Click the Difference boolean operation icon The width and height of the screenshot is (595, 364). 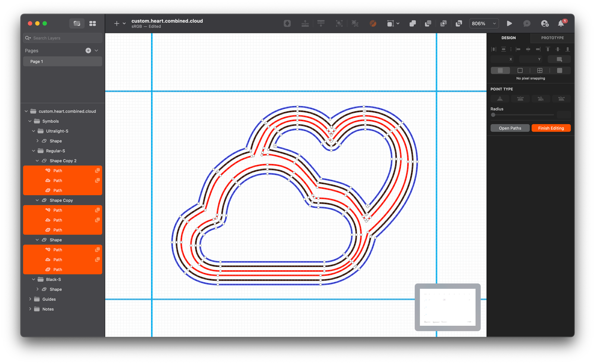click(459, 23)
